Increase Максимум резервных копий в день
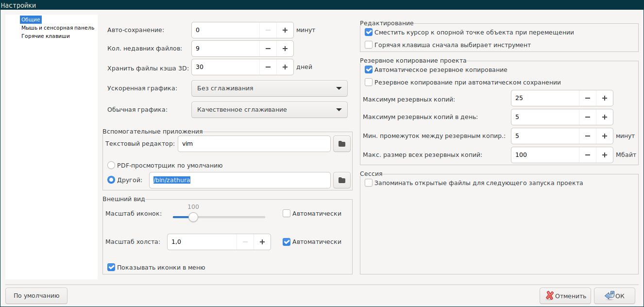 tap(605, 117)
